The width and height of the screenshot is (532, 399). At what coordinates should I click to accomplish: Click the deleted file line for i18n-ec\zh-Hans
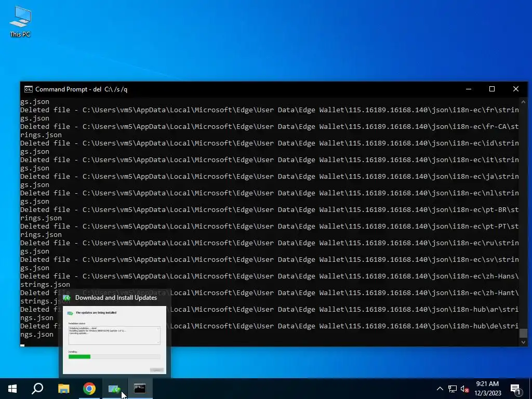pyautogui.click(x=270, y=280)
